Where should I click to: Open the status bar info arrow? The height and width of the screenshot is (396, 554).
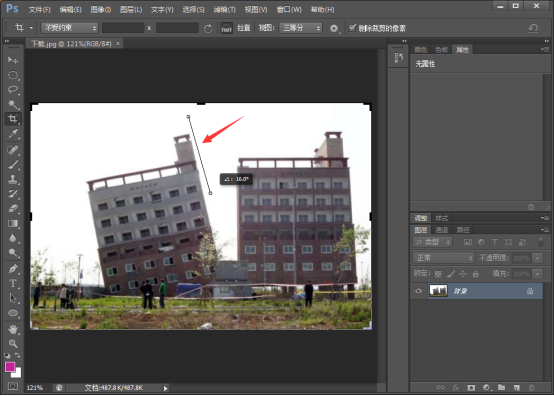(165, 388)
